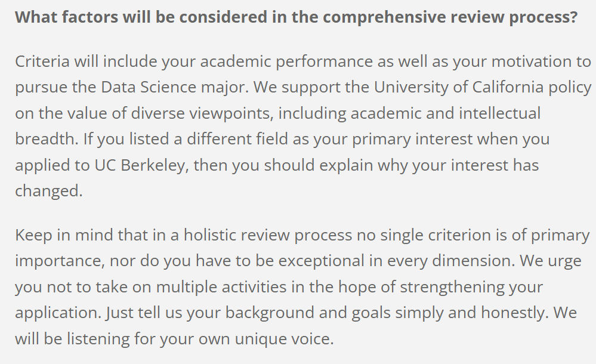The image size is (596, 364).
Task: Click the phrase unique voice
Action: [285, 339]
